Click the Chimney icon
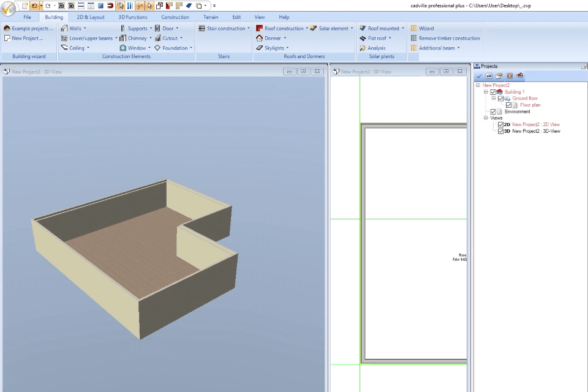Viewport: 588px width, 392px height. pos(123,38)
